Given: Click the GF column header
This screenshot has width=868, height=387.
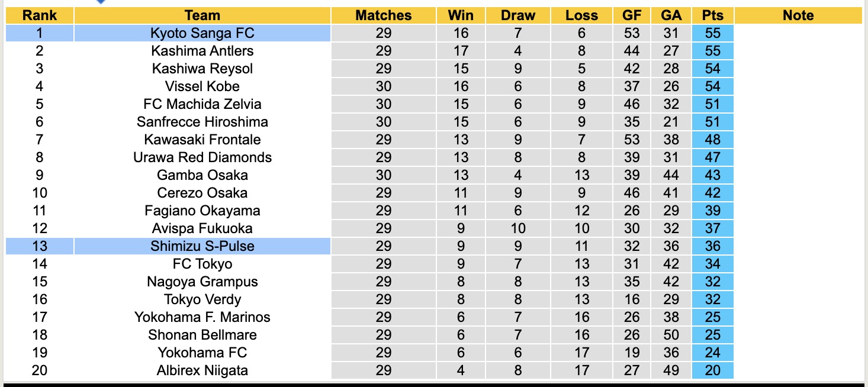Looking at the screenshot, I should point(632,15).
